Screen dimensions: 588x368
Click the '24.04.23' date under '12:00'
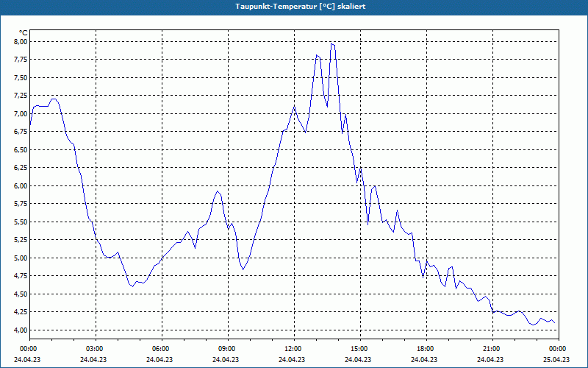(292, 359)
